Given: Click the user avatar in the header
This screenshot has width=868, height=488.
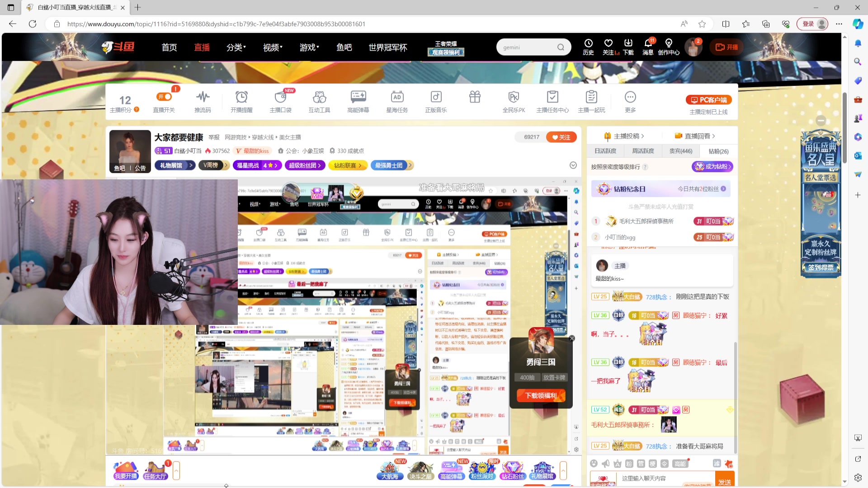Looking at the screenshot, I should 693,47.
